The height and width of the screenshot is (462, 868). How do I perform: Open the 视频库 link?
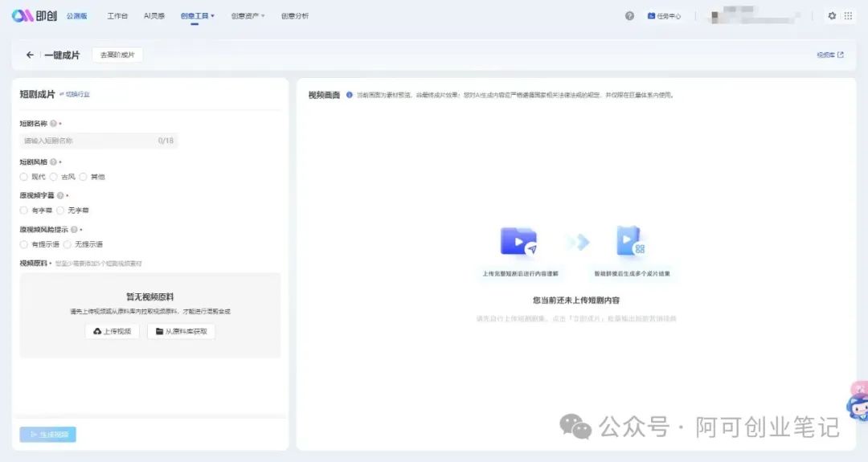coord(829,55)
